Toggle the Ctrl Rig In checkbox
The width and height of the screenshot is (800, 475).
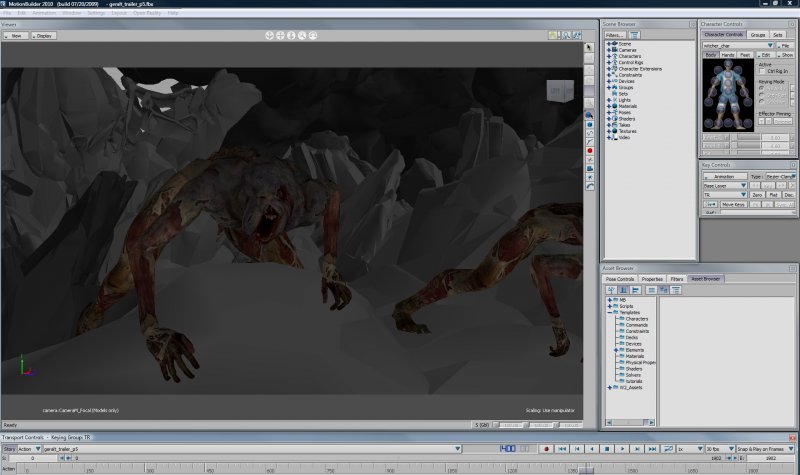[x=762, y=71]
